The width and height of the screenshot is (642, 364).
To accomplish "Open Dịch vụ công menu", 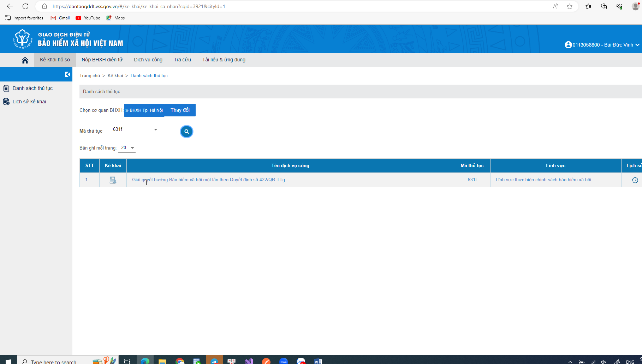I will [x=148, y=60].
